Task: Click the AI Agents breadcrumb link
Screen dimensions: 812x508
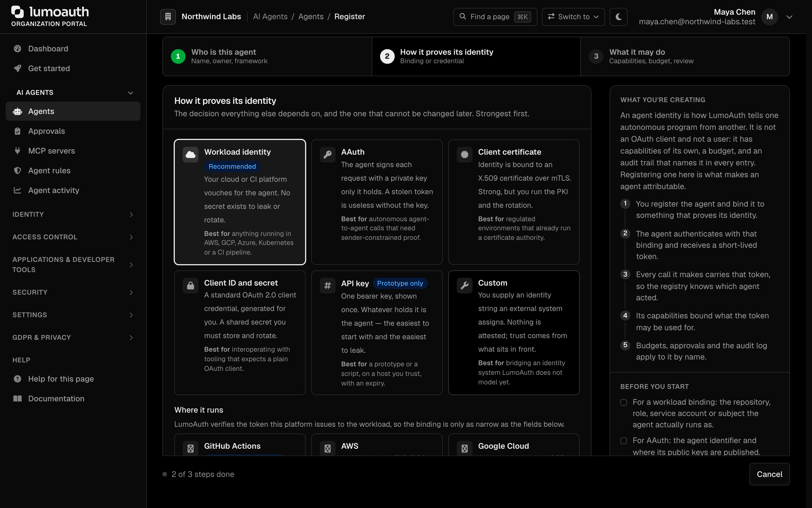Action: coord(270,16)
